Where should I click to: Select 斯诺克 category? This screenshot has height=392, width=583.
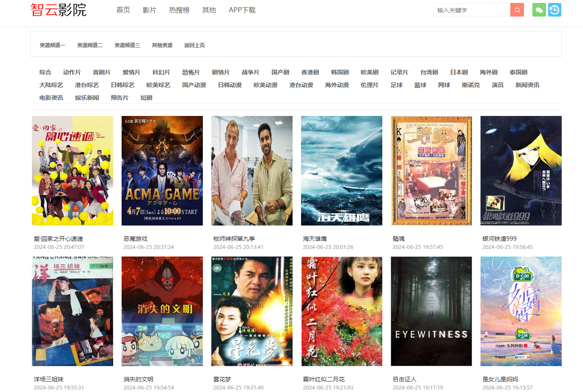pyautogui.click(x=471, y=85)
